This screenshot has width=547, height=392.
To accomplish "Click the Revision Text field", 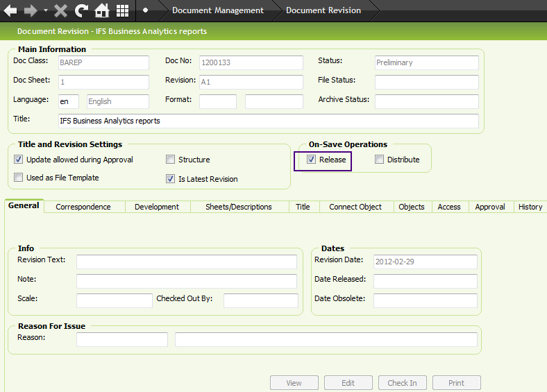I will (x=187, y=262).
